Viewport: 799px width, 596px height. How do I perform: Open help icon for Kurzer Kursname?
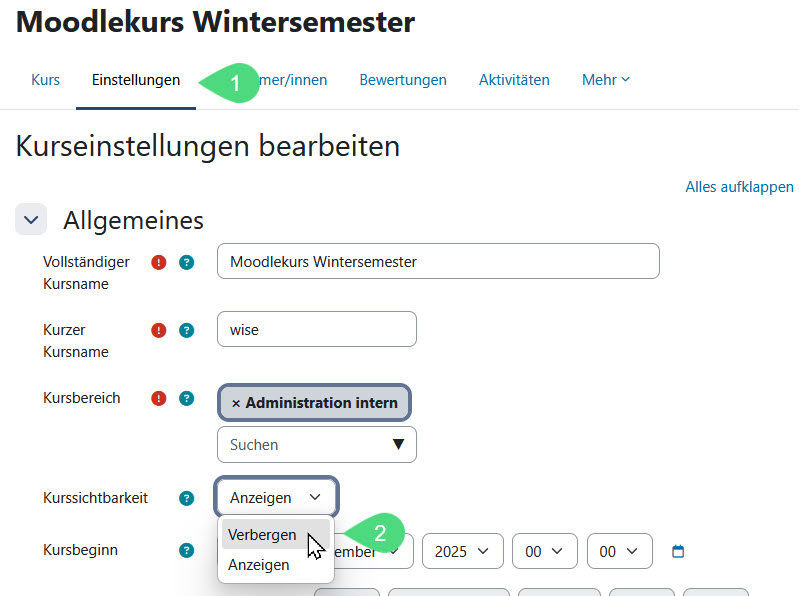(x=187, y=331)
